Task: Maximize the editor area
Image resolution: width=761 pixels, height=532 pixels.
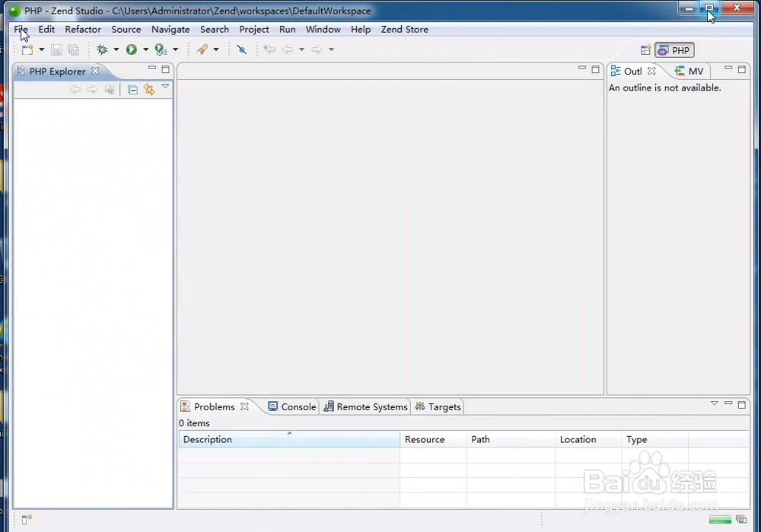Action: coord(596,69)
